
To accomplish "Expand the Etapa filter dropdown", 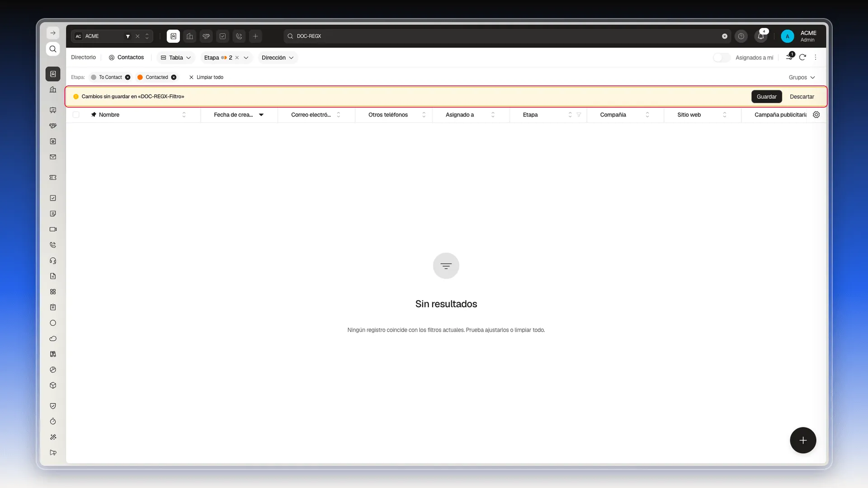I will click(x=246, y=58).
